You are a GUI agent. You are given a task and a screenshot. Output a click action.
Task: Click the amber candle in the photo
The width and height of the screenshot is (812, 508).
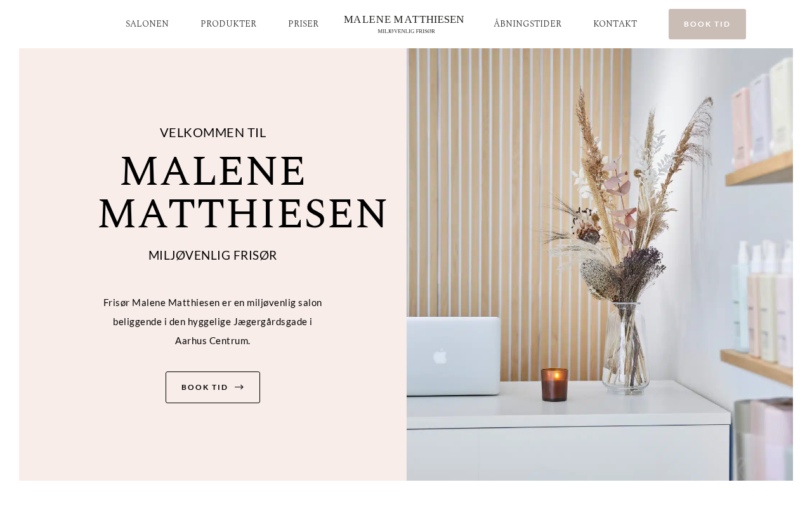[554, 385]
